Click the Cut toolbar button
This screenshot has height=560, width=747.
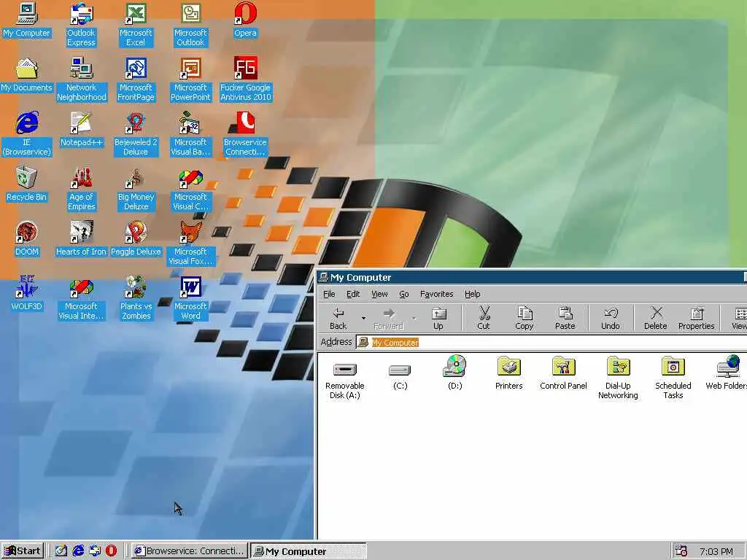point(484,319)
